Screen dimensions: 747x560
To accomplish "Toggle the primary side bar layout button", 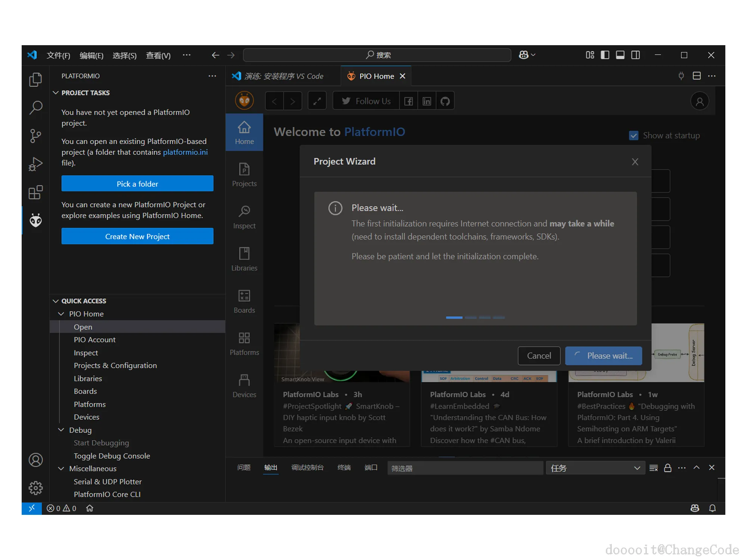I will 605,55.
